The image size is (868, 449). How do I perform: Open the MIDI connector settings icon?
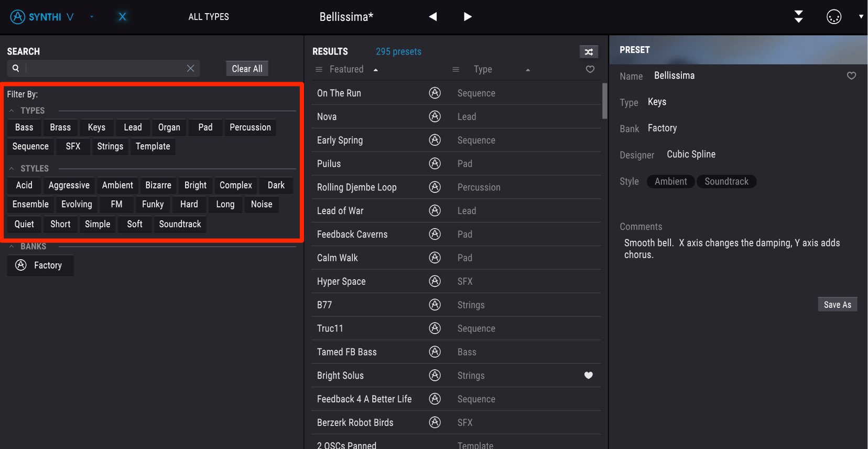click(834, 17)
